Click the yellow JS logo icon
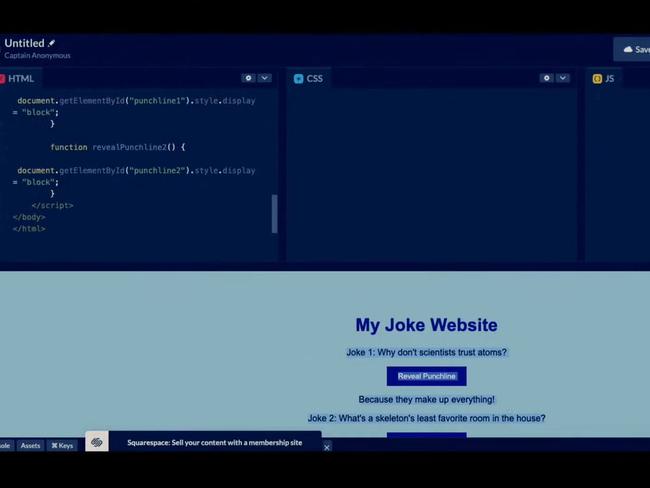 (597, 79)
